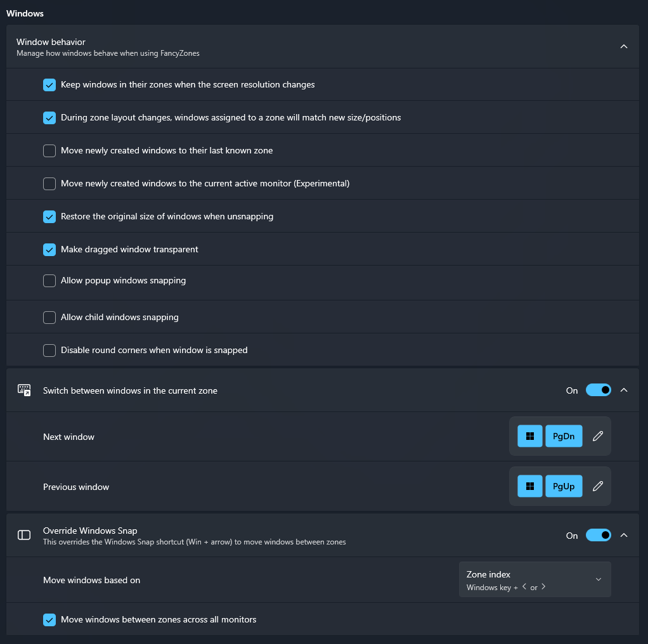Click the PgUp key in the Previous window shortcut
This screenshot has width=648, height=644.
coord(564,486)
